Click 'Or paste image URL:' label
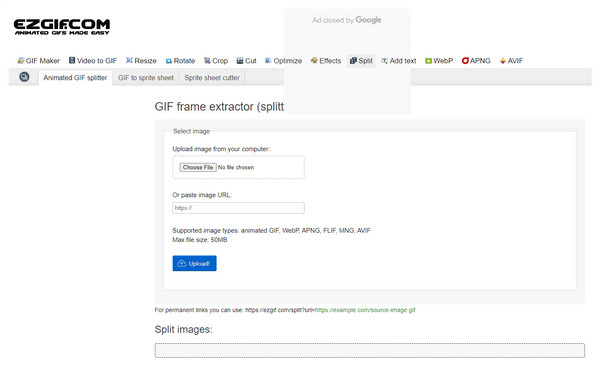 pyautogui.click(x=202, y=195)
